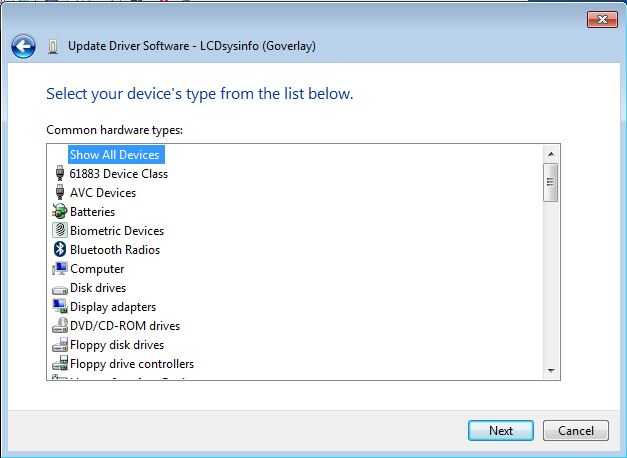This screenshot has width=627, height=458.
Task: Cancel the driver update wizard
Action: 575,431
